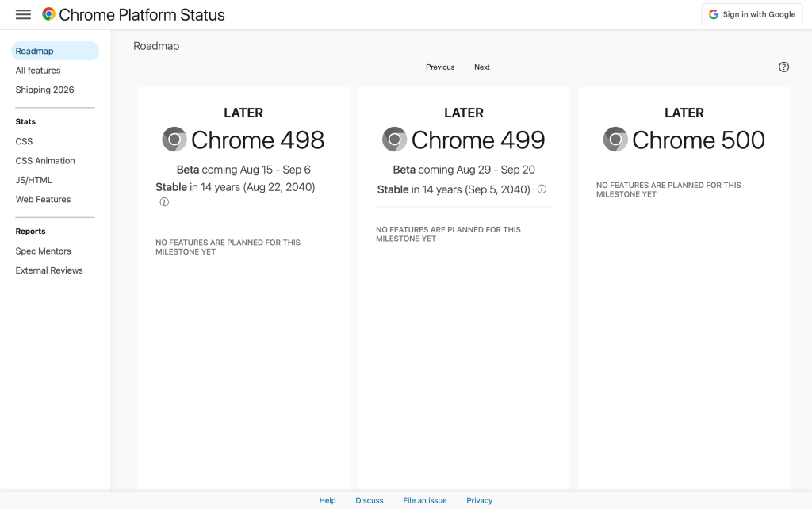Click the grey Chrome 500 logo icon

(x=615, y=140)
